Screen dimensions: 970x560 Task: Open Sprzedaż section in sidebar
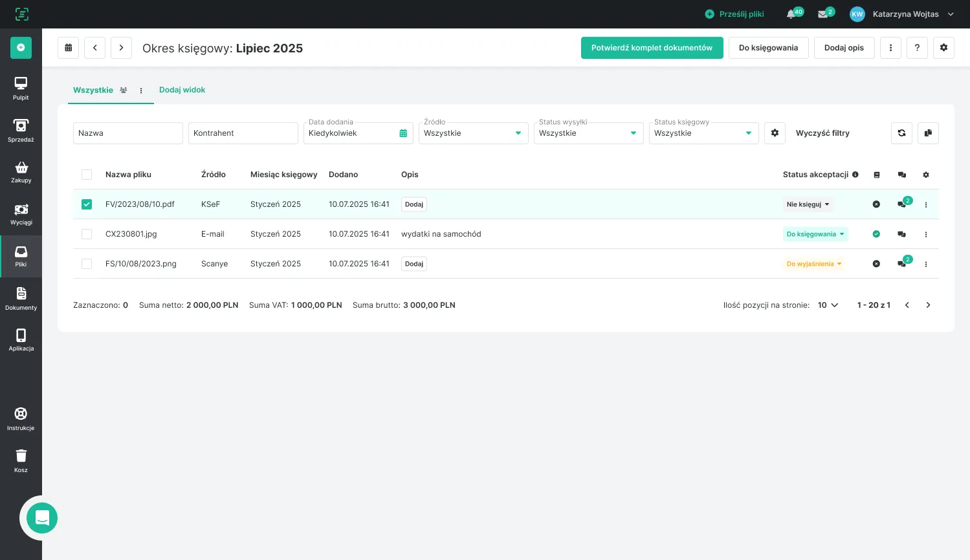(21, 131)
